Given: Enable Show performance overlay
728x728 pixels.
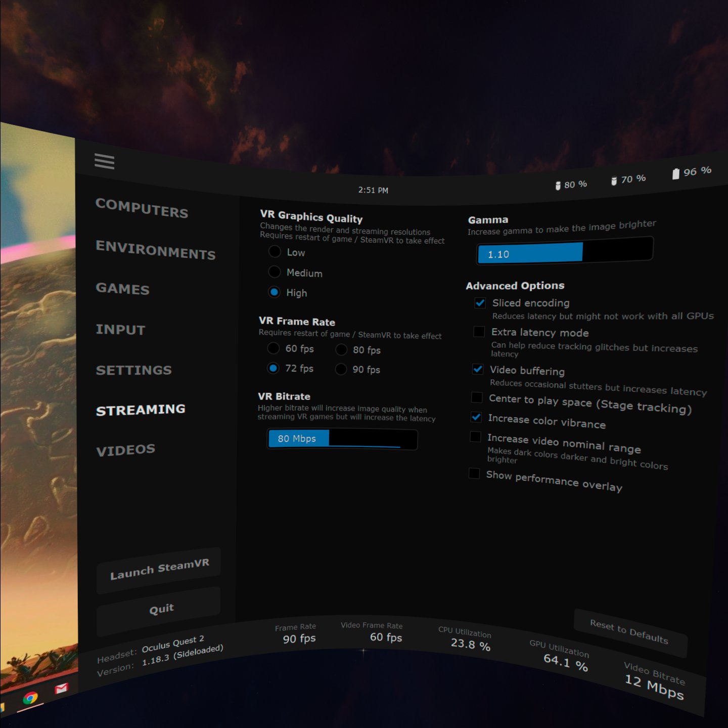Looking at the screenshot, I should pos(474,473).
